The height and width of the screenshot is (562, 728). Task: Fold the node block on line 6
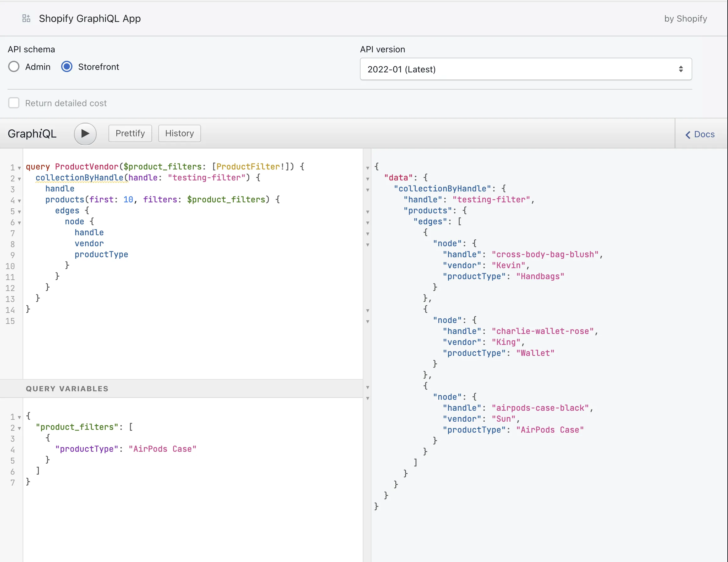(19, 223)
